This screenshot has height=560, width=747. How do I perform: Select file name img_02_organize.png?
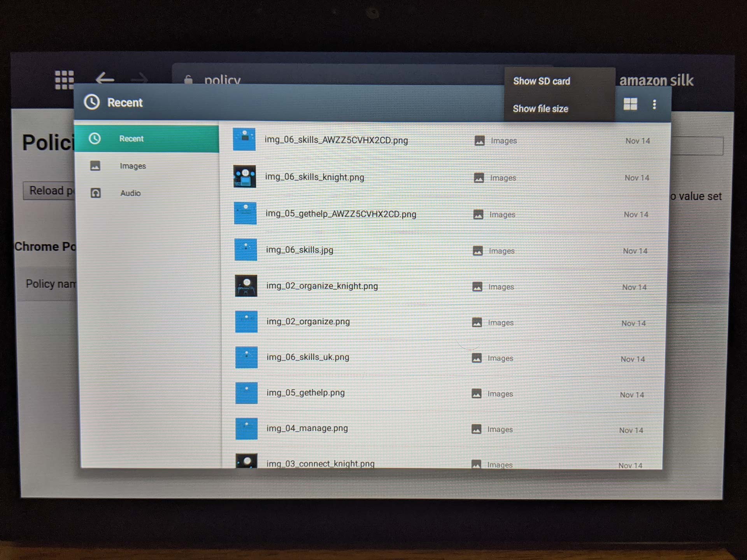(308, 322)
